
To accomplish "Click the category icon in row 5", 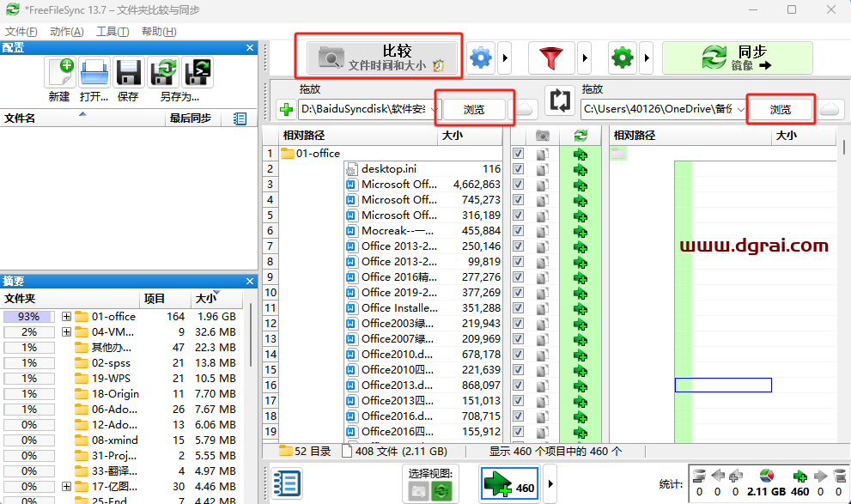I will 542,216.
